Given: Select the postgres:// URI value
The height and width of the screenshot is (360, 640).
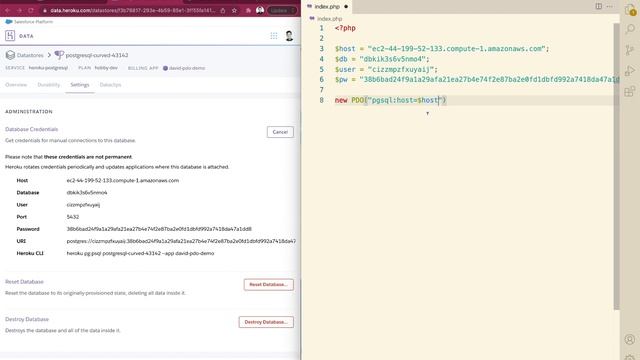Looking at the screenshot, I should (x=181, y=241).
